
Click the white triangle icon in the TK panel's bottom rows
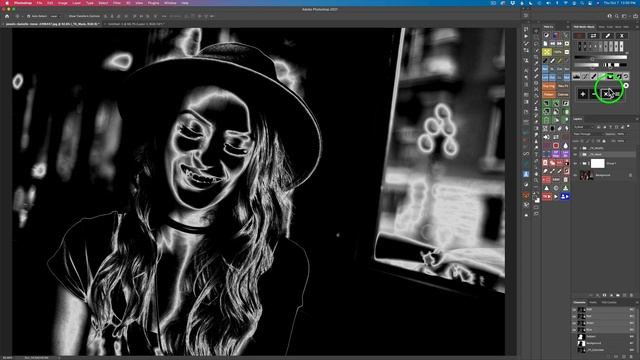click(x=547, y=188)
